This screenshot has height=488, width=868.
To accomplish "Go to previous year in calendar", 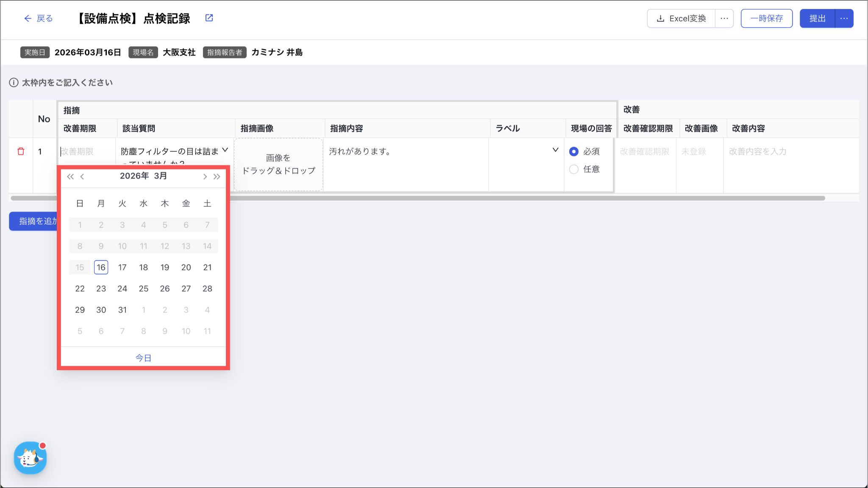I will pos(70,176).
